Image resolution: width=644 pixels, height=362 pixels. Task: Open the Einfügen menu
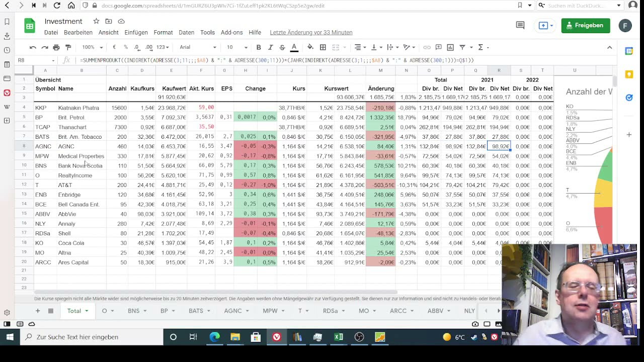click(136, 32)
